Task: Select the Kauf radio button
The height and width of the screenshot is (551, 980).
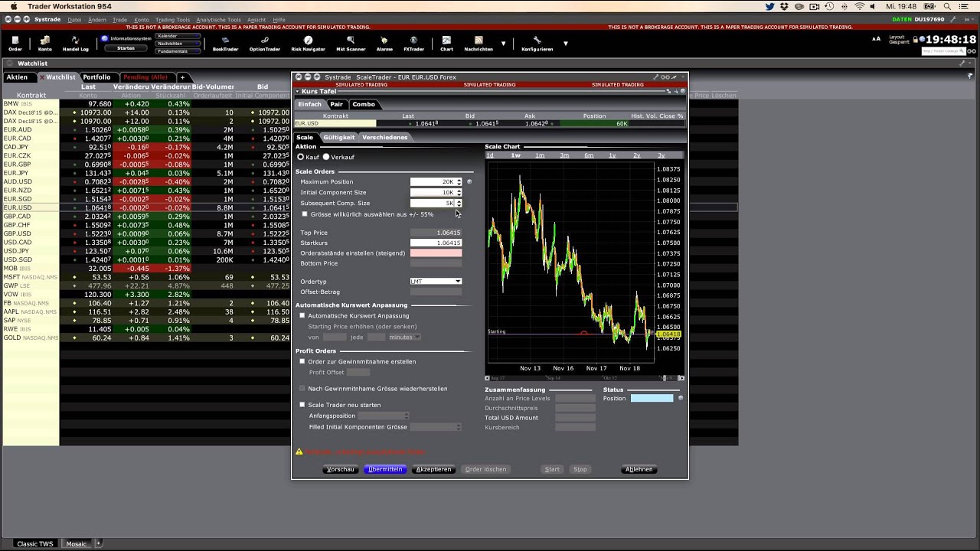Action: coord(301,157)
